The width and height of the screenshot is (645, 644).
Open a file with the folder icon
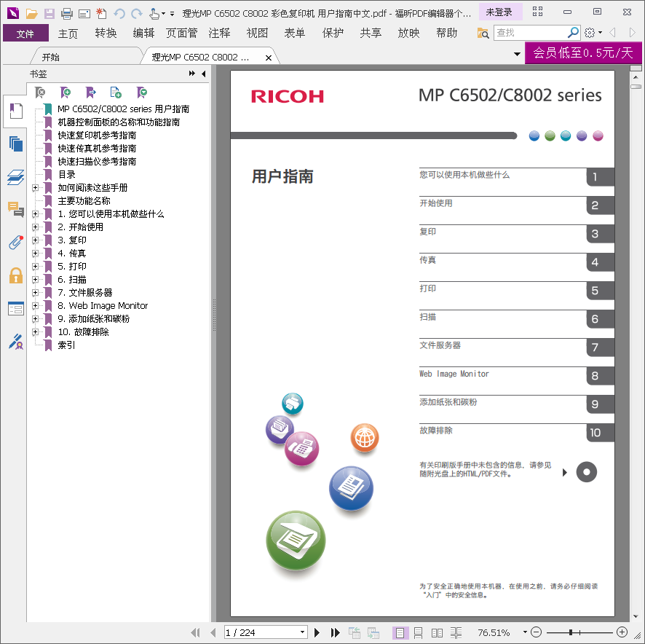click(x=32, y=14)
